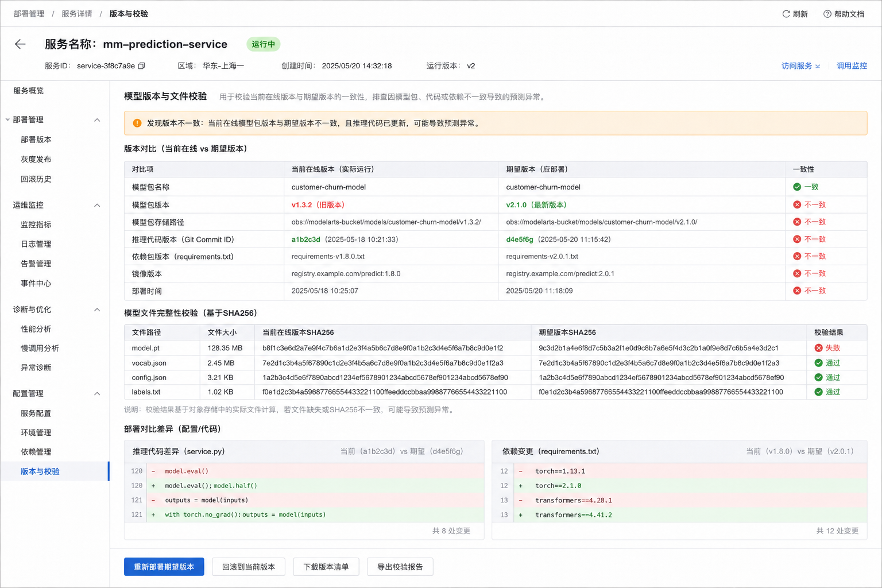Click v1.3.2（旧版本）cell
The width and height of the screenshot is (882, 588).
pos(318,204)
